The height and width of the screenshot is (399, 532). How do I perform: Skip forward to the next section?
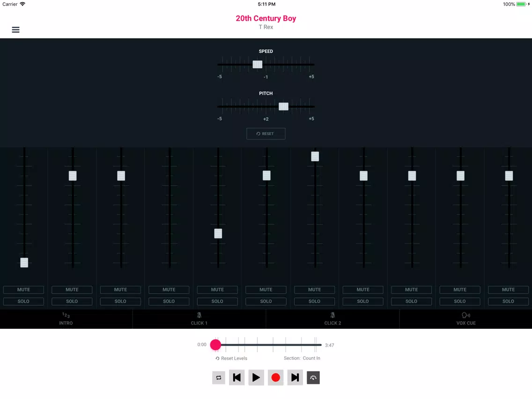[x=295, y=377]
